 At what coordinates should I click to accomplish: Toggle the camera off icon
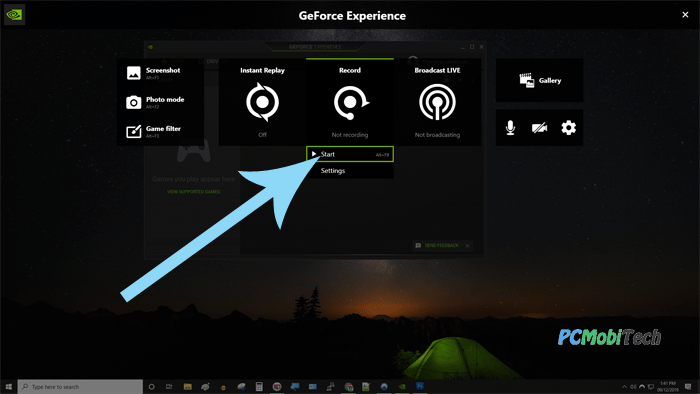pyautogui.click(x=539, y=128)
